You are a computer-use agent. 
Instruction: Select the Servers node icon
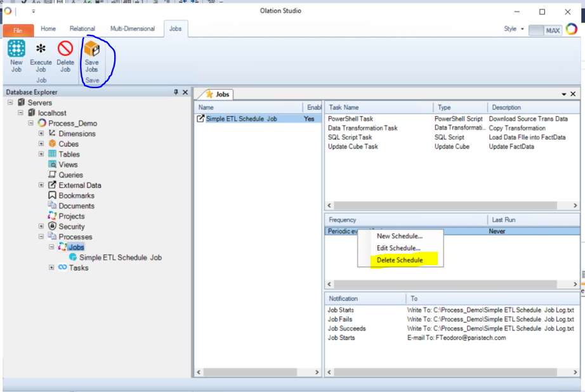point(22,102)
